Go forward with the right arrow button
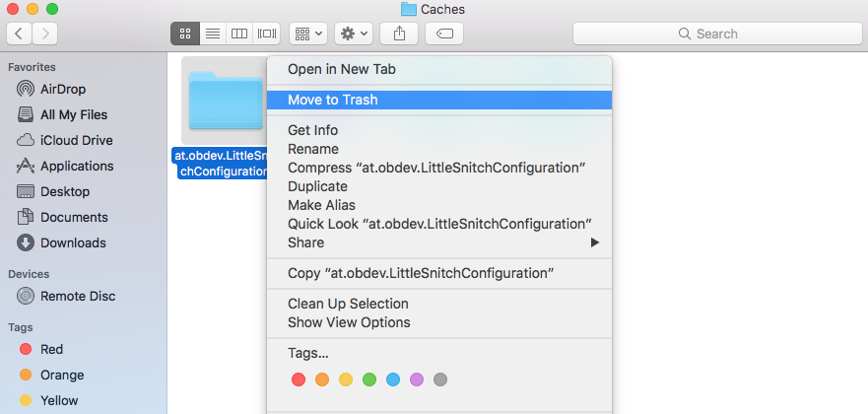 [45, 34]
